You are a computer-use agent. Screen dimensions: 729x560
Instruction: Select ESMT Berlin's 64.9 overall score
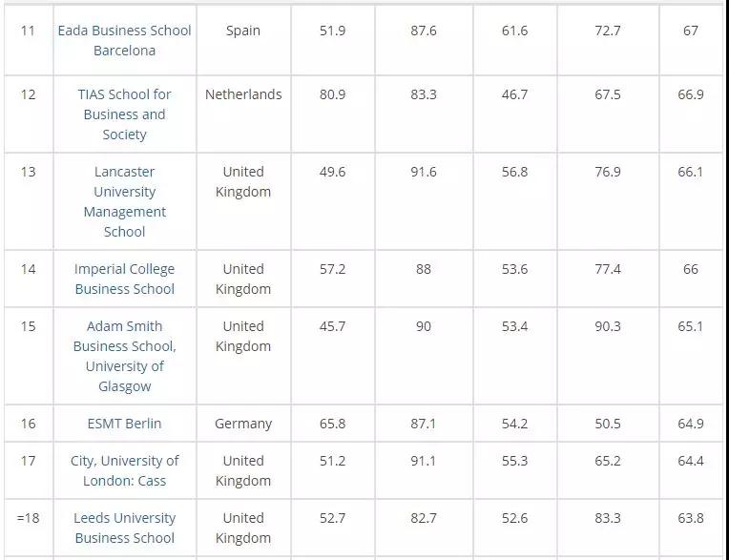(x=691, y=424)
